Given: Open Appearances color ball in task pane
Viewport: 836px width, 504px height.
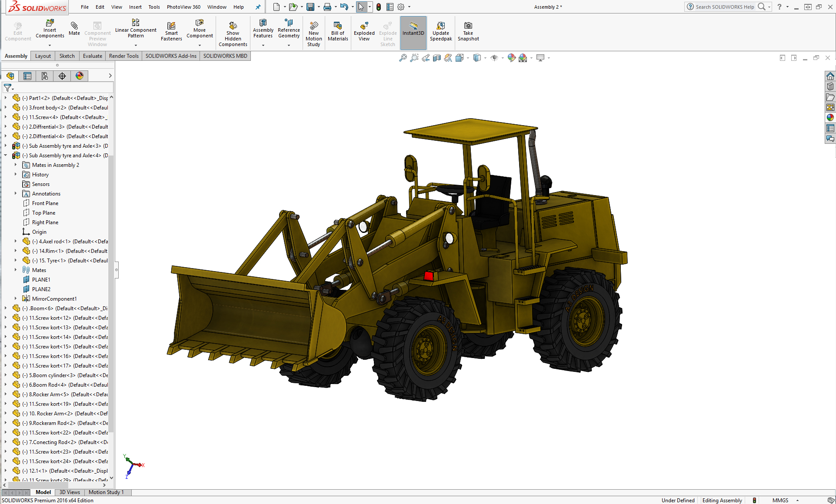Looking at the screenshot, I should point(830,118).
